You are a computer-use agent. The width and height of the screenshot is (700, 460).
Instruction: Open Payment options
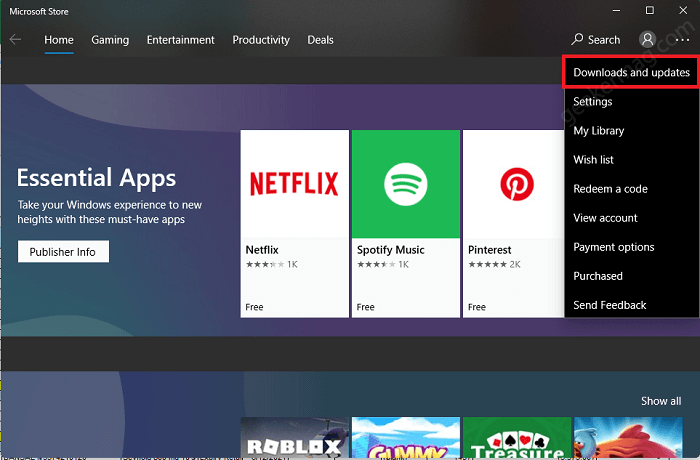click(x=631, y=247)
